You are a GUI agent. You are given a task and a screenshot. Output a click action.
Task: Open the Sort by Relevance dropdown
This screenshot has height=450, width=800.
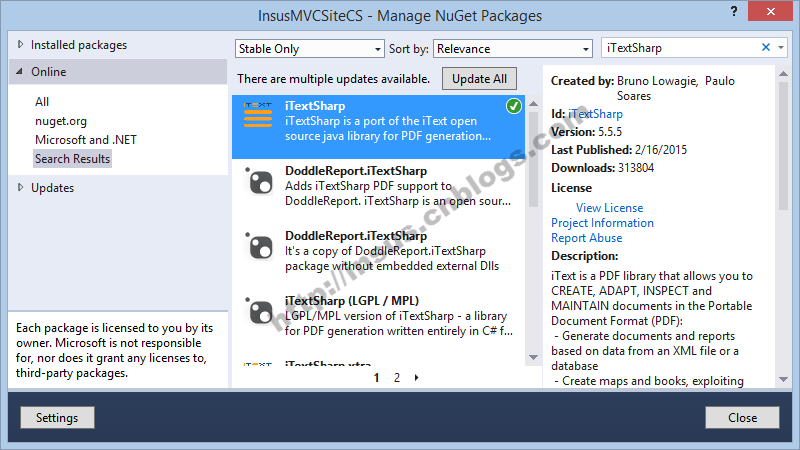[513, 48]
